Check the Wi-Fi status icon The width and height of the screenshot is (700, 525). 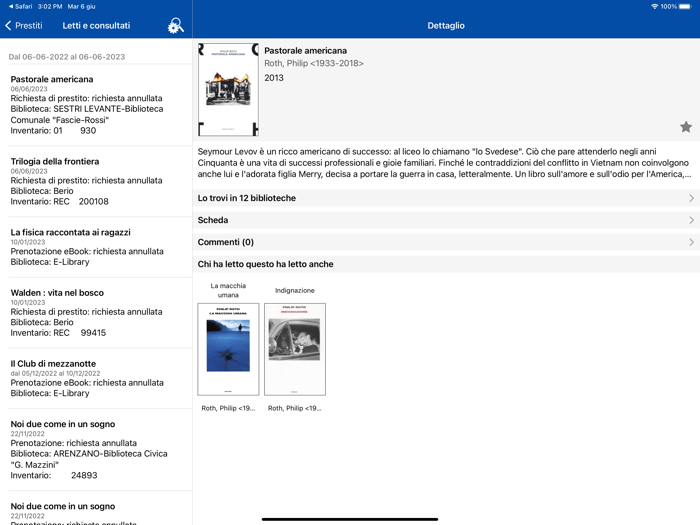654,6
